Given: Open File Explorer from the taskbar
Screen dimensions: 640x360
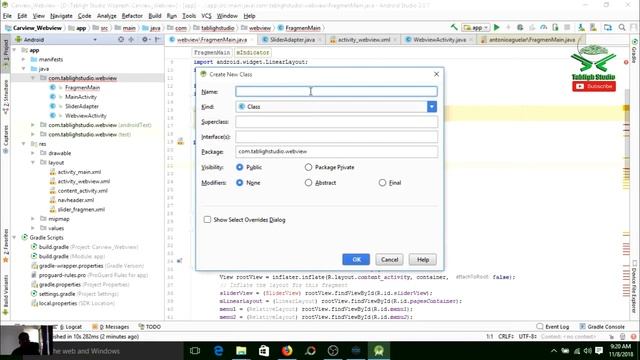Looking at the screenshot, I should [241, 351].
